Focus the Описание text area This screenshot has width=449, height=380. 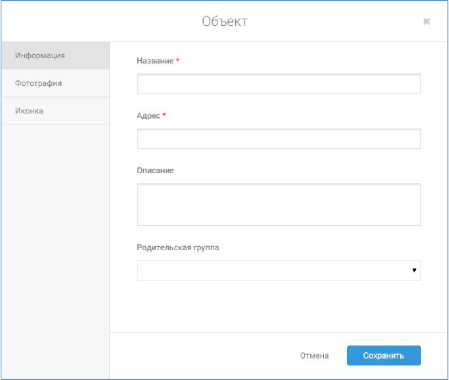279,204
